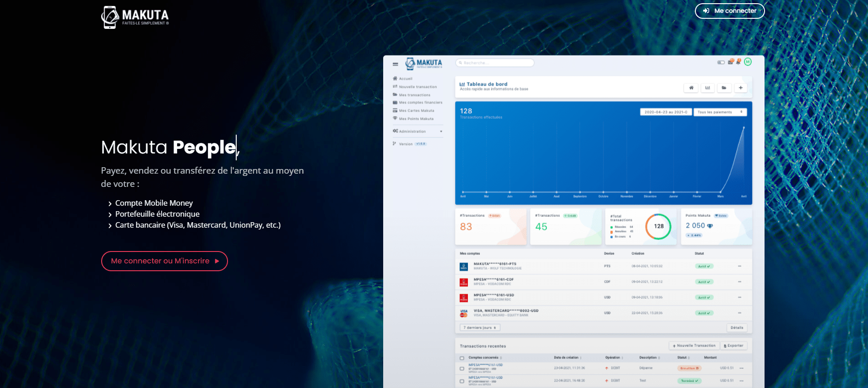Sort by Opération column

pyautogui.click(x=614, y=358)
